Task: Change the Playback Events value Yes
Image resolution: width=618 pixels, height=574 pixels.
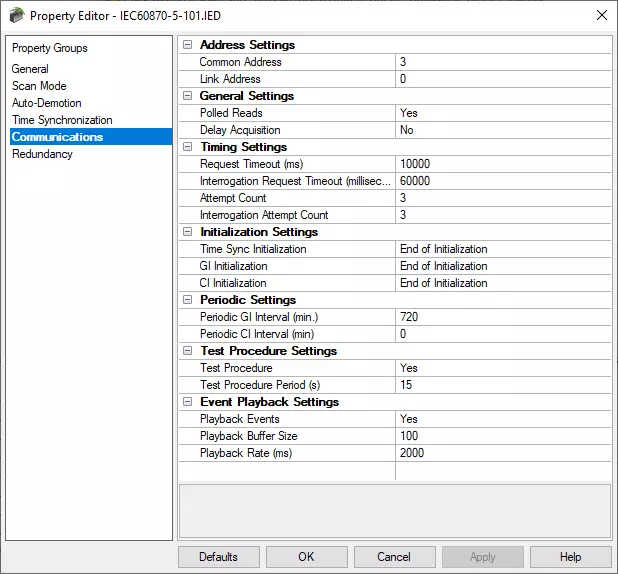Action: (503, 419)
